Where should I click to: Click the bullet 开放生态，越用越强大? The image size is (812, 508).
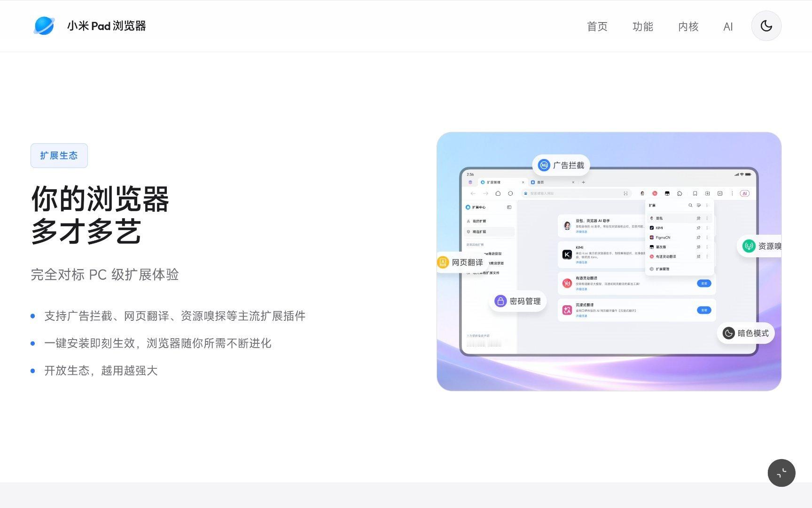[101, 371]
